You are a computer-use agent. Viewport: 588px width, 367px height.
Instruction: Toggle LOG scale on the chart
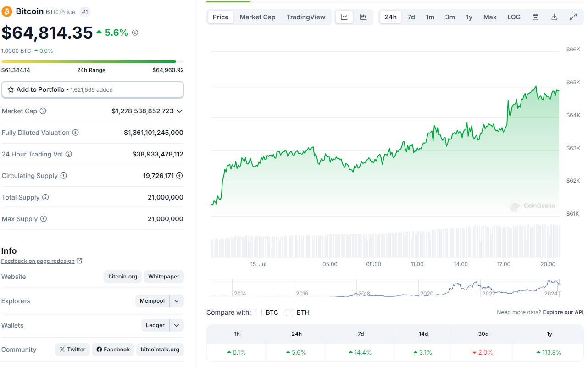514,17
